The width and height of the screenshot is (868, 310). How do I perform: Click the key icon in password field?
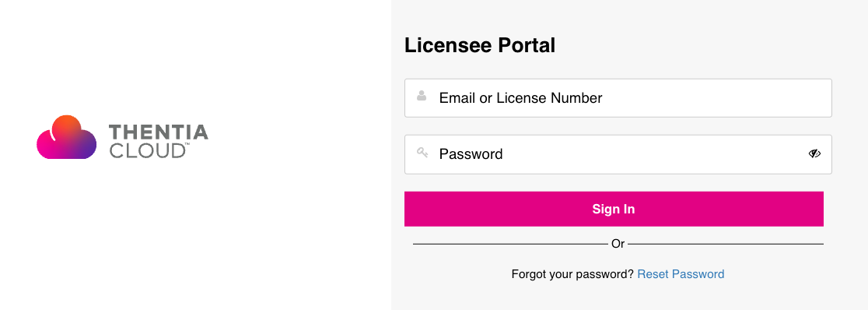(422, 153)
